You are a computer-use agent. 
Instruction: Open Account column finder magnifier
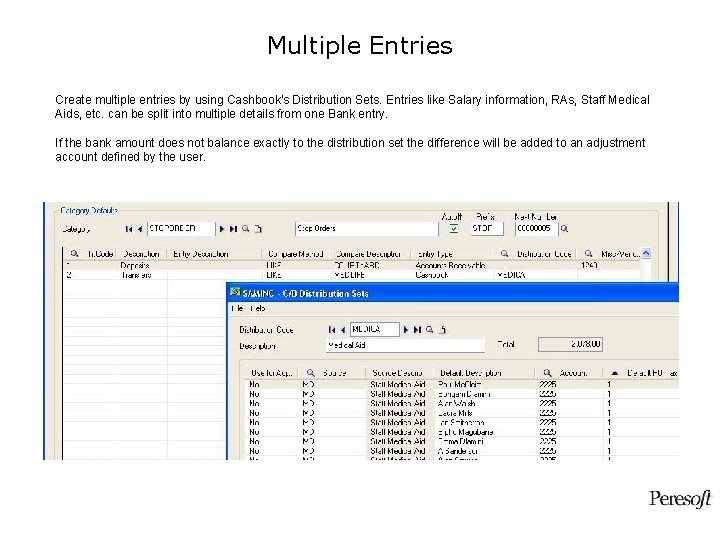(x=547, y=373)
